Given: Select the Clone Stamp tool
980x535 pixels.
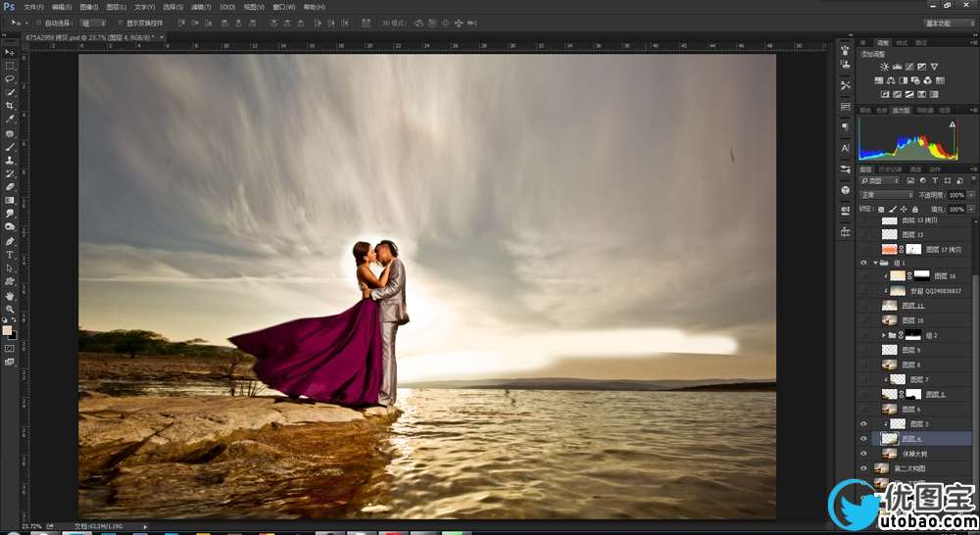Looking at the screenshot, I should tap(10, 161).
